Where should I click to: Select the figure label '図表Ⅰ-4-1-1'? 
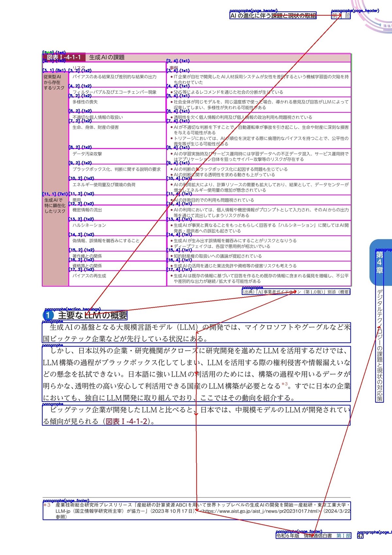tap(64, 57)
